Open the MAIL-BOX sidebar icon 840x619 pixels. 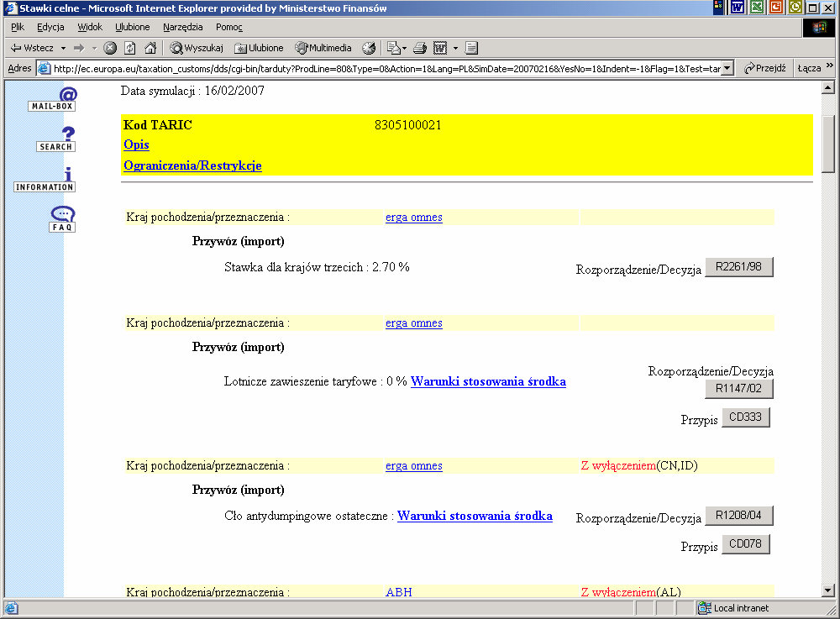(x=52, y=99)
